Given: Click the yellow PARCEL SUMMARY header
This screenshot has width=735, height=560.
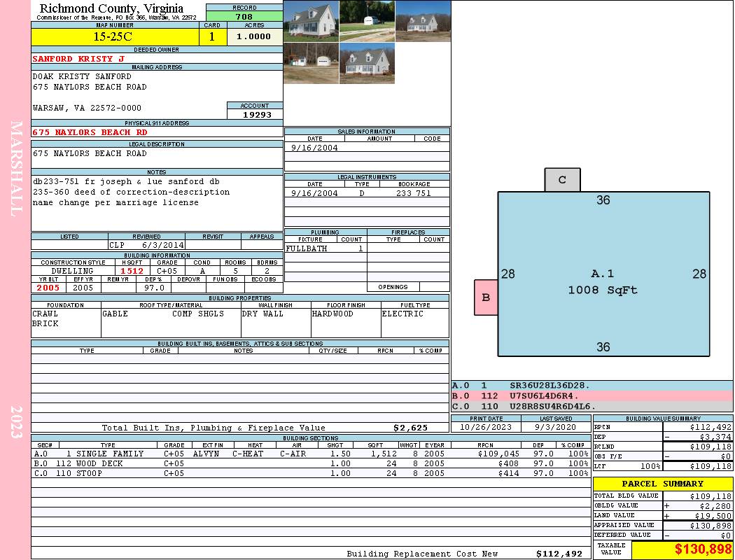Looking at the screenshot, I should pos(662,484).
